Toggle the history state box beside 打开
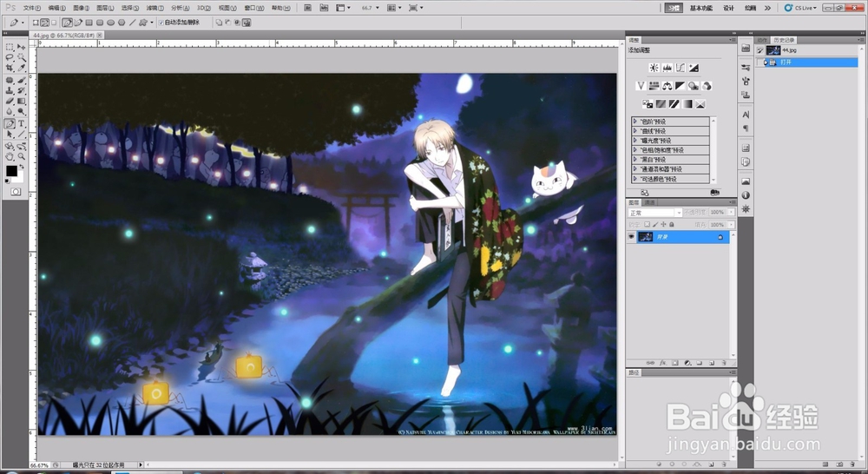This screenshot has height=474, width=868. pos(760,63)
